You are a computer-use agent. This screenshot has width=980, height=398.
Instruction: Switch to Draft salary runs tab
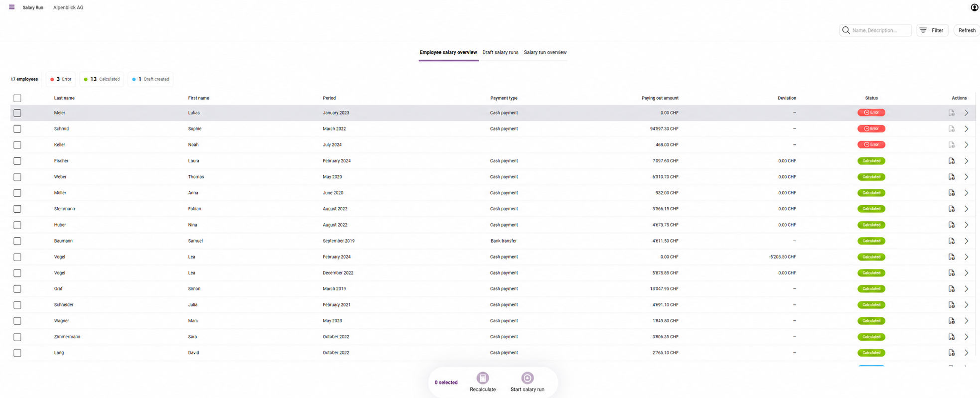click(x=500, y=52)
